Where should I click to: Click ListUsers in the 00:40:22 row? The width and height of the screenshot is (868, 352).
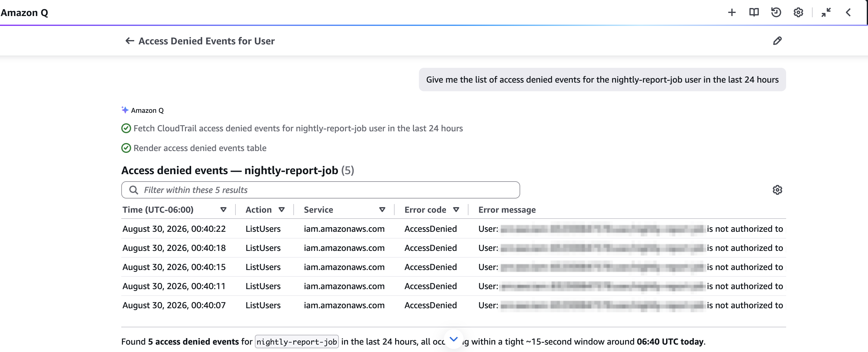(263, 229)
